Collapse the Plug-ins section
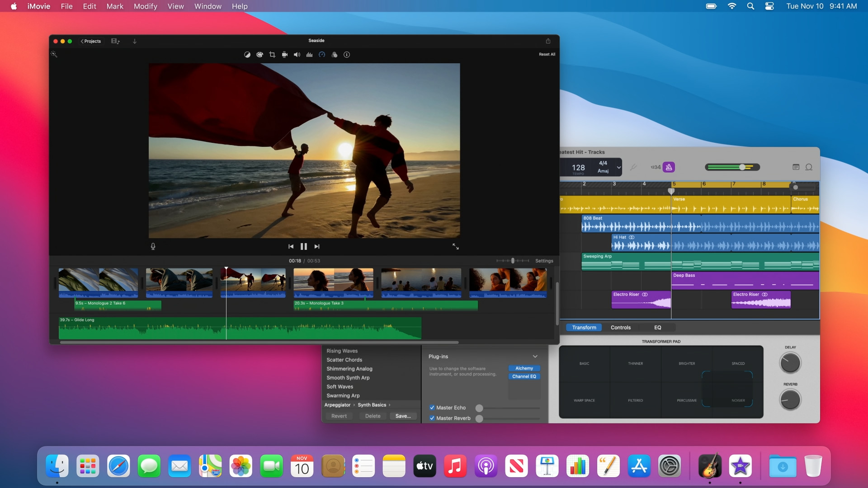The image size is (868, 488). (x=535, y=357)
